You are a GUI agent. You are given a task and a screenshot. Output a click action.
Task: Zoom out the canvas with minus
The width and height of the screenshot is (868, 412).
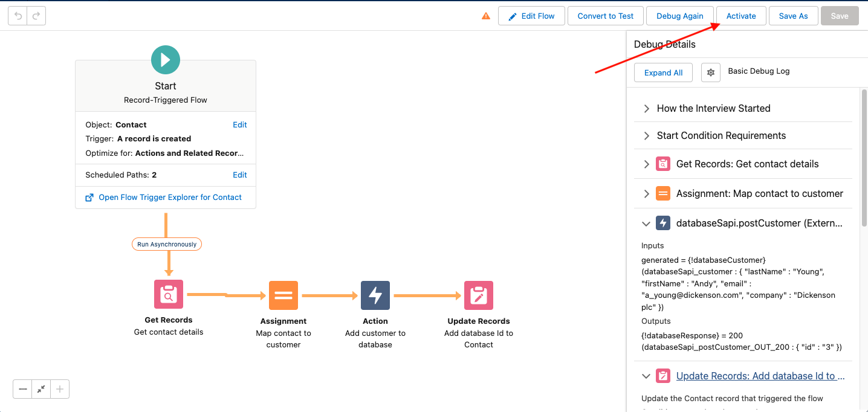coord(23,390)
